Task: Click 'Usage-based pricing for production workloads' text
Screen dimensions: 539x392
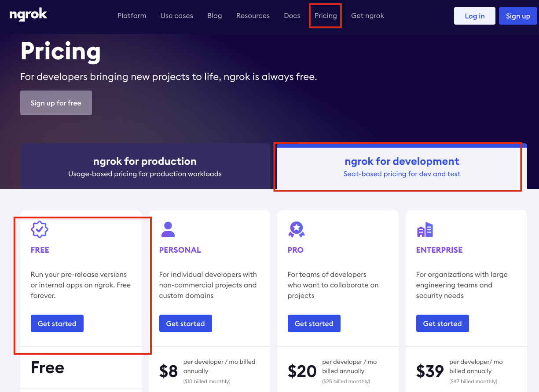Action: point(145,174)
